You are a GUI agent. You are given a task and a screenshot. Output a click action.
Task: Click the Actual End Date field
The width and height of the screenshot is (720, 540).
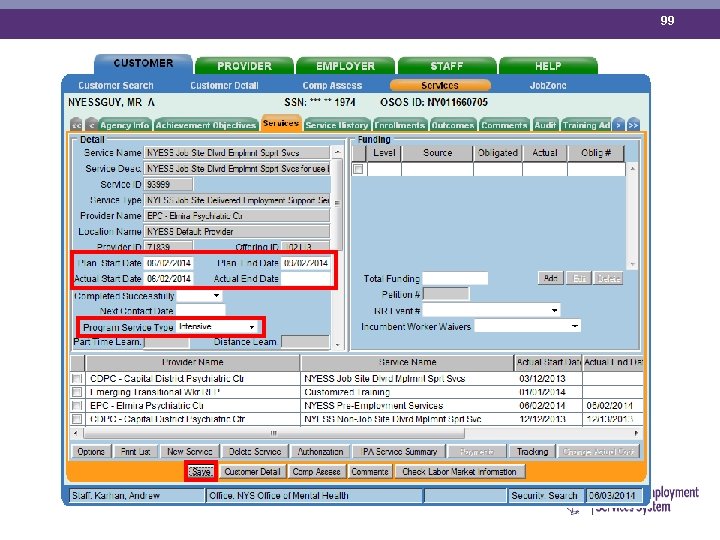tap(305, 278)
